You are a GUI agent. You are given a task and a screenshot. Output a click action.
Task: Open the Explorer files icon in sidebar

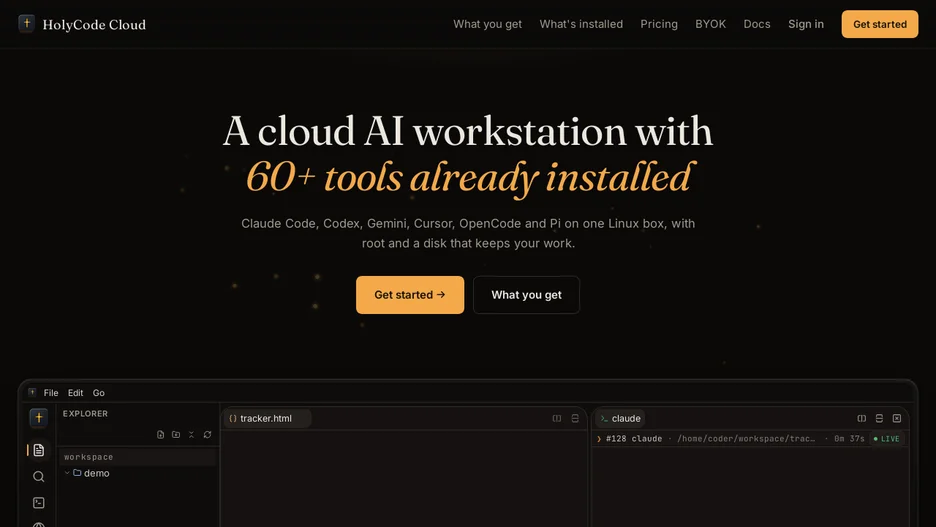[x=39, y=450]
